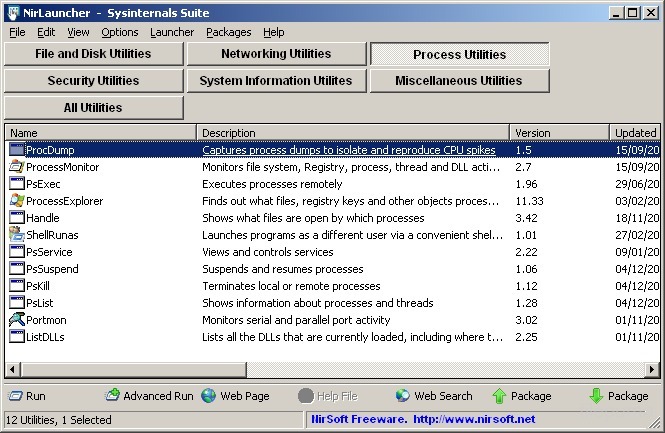Click the green up arrow Package icon
Viewport: 665px width, 433px height.
[500, 396]
